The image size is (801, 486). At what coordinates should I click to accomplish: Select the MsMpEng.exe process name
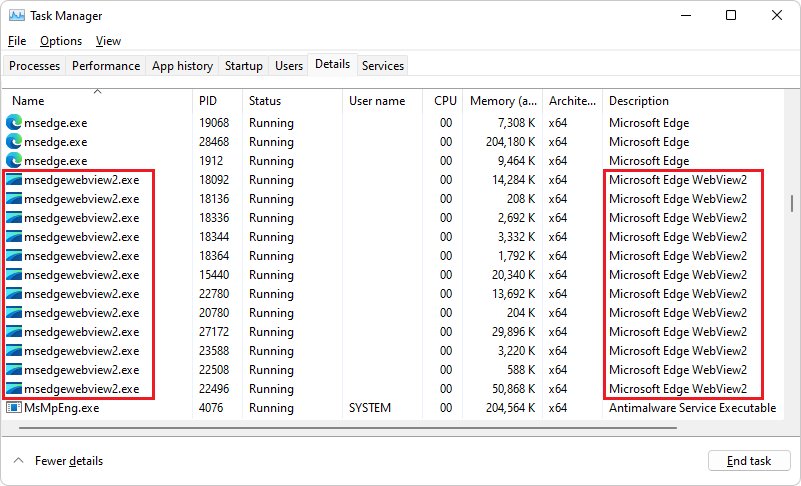pos(61,408)
